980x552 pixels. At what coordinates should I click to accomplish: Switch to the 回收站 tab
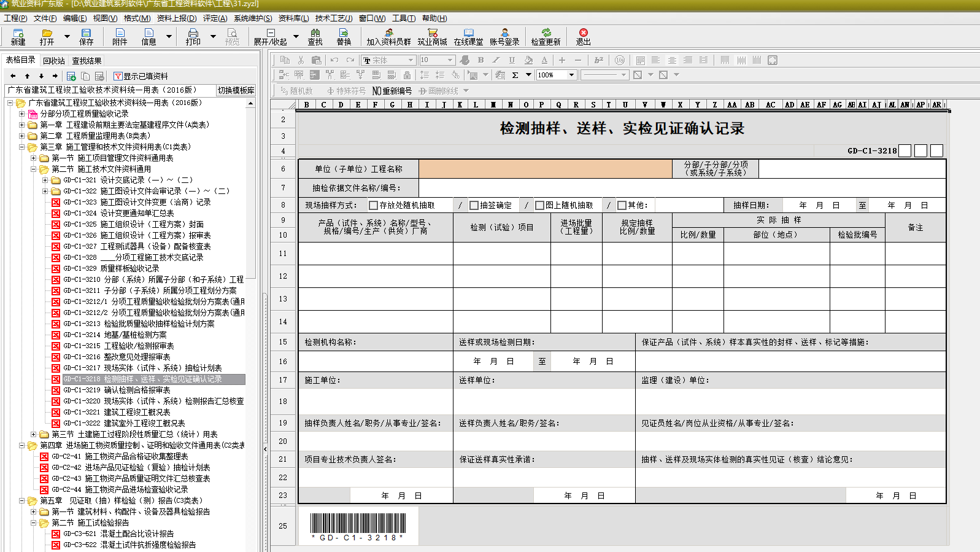click(x=54, y=61)
